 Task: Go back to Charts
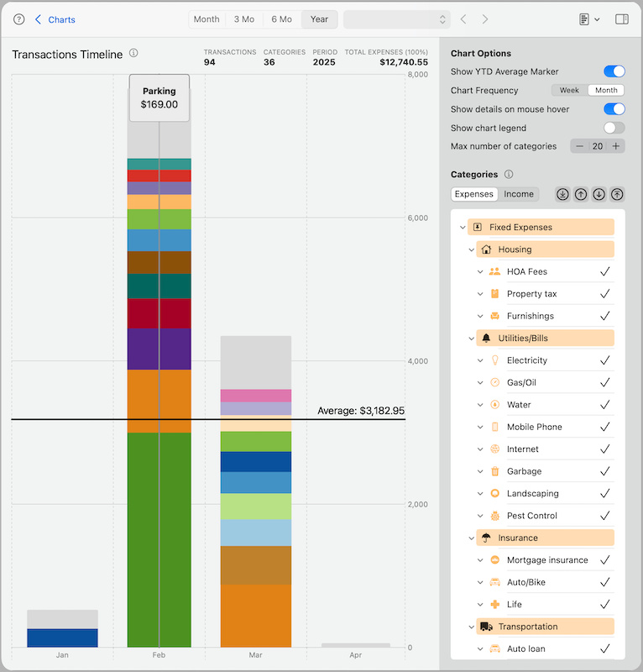click(55, 19)
